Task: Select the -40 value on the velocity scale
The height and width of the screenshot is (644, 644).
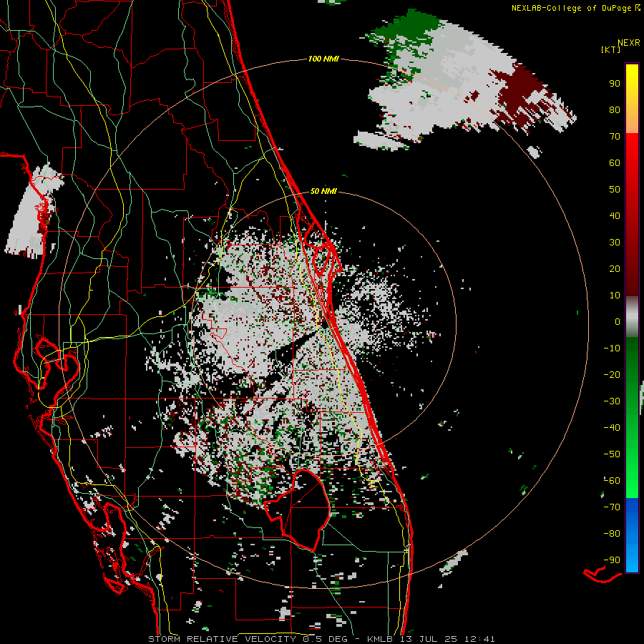Action: point(612,428)
